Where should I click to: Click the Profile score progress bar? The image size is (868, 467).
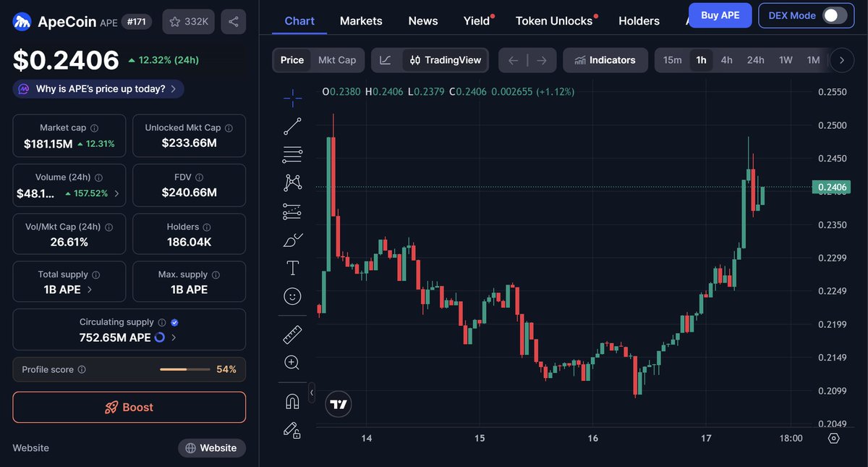(x=184, y=369)
